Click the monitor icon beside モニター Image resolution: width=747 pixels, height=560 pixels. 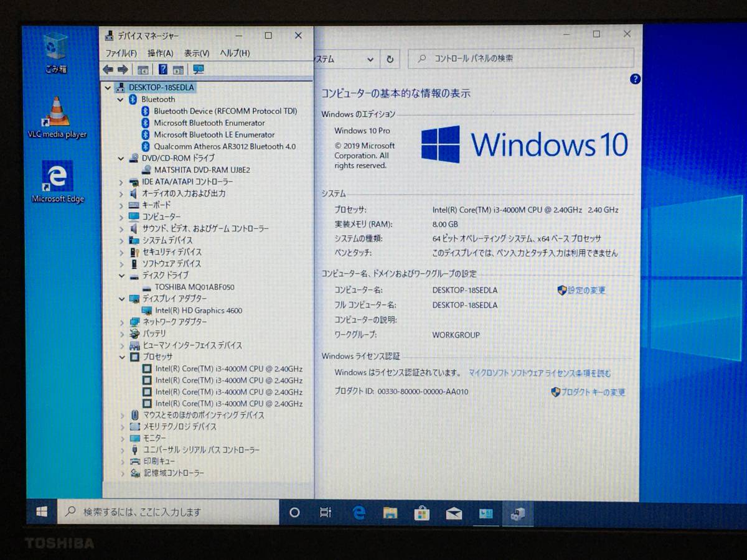(134, 438)
